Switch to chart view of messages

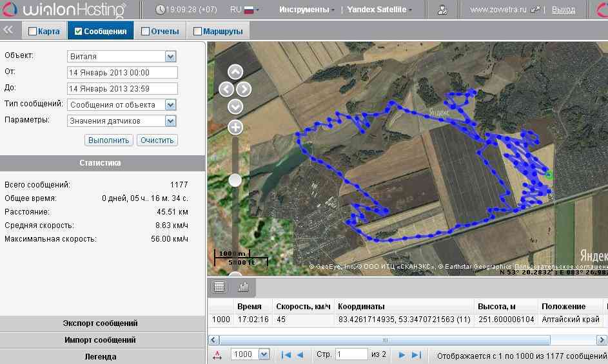[x=243, y=287]
